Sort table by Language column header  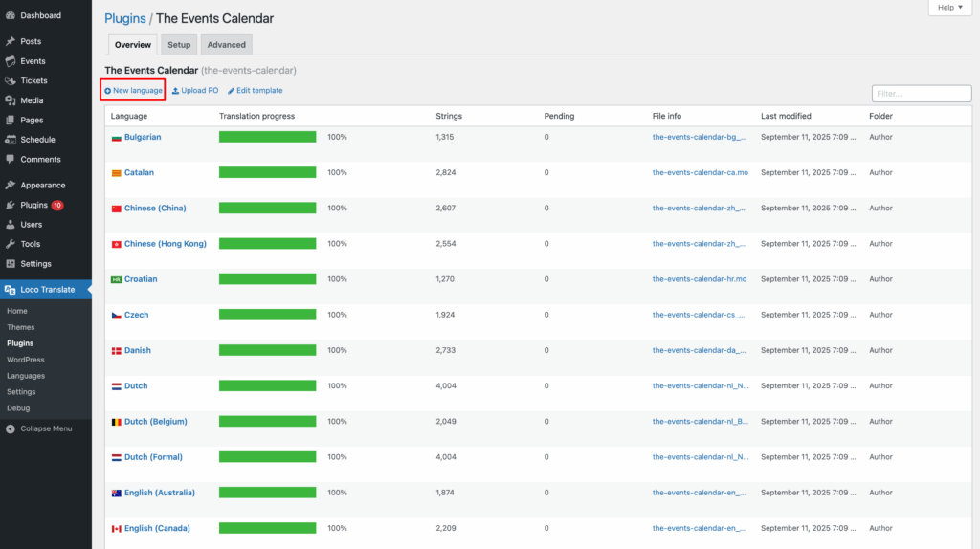click(x=129, y=116)
